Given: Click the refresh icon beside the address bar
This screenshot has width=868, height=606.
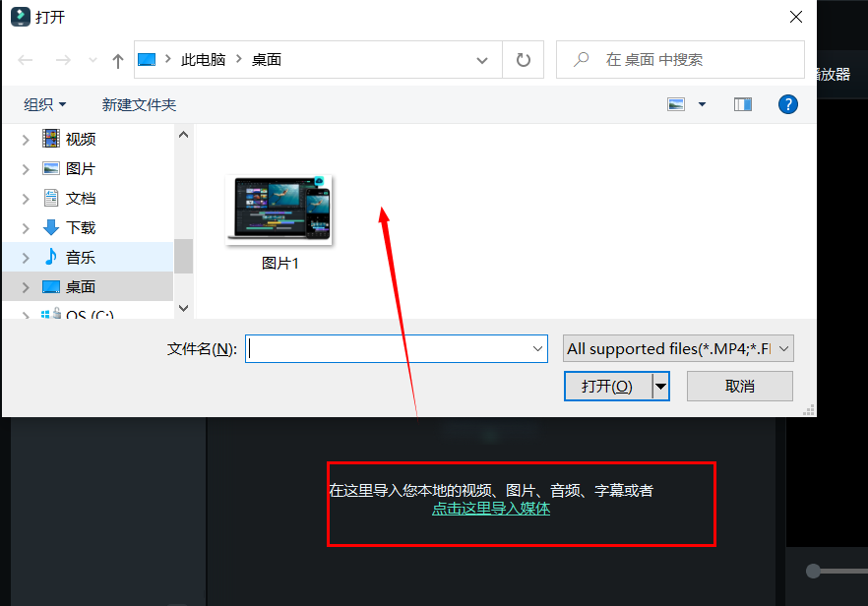Looking at the screenshot, I should click(522, 59).
